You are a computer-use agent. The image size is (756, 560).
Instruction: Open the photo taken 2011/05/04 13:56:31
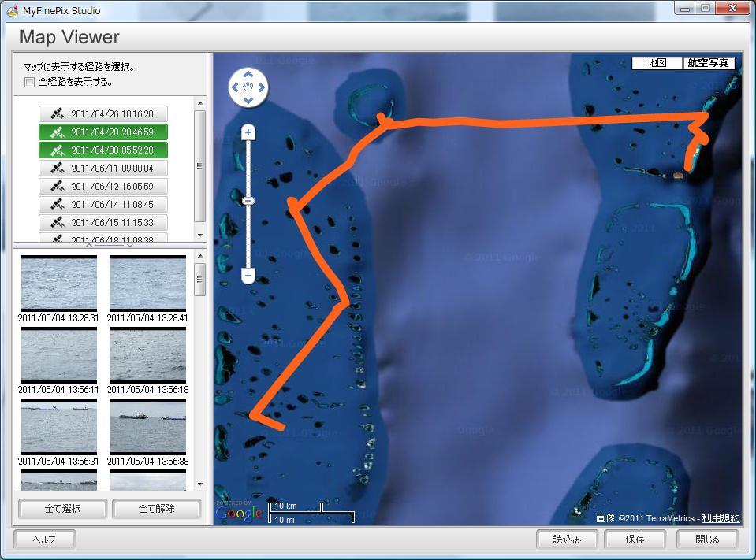[x=59, y=427]
